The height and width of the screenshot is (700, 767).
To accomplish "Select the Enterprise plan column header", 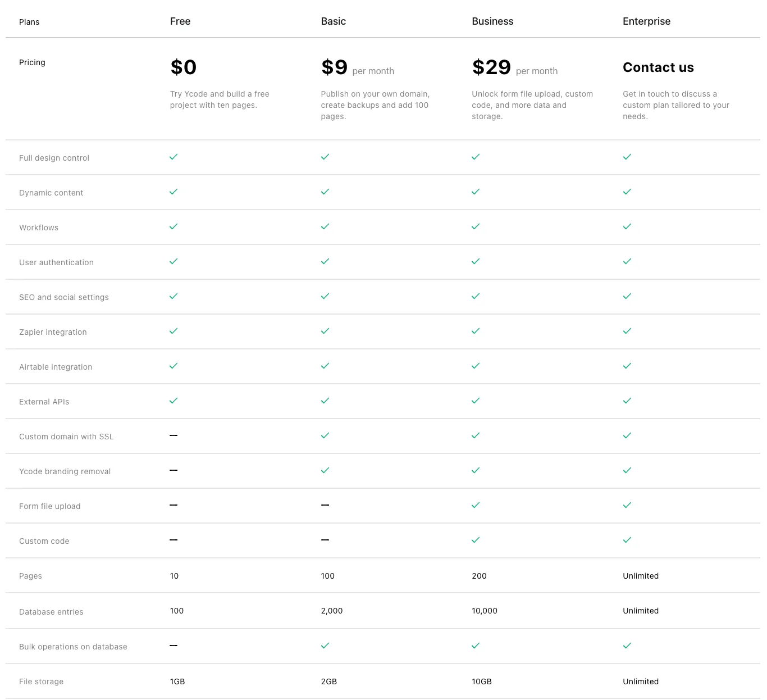I will 646,21.
